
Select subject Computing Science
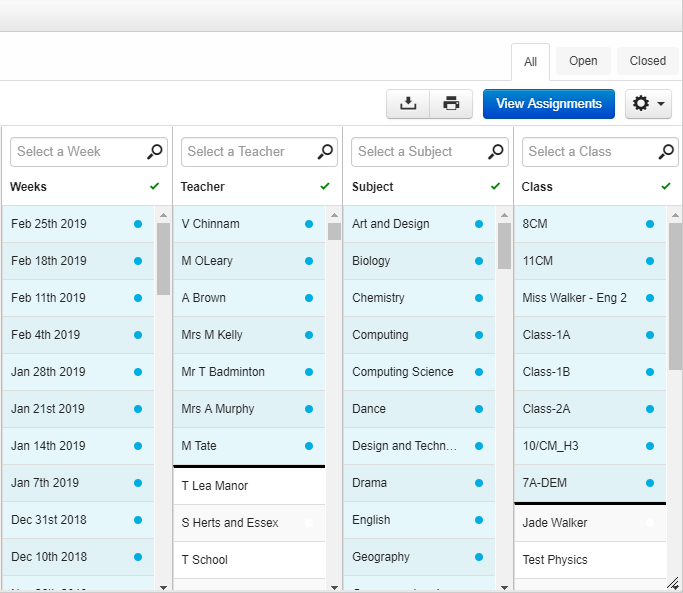tap(419, 372)
